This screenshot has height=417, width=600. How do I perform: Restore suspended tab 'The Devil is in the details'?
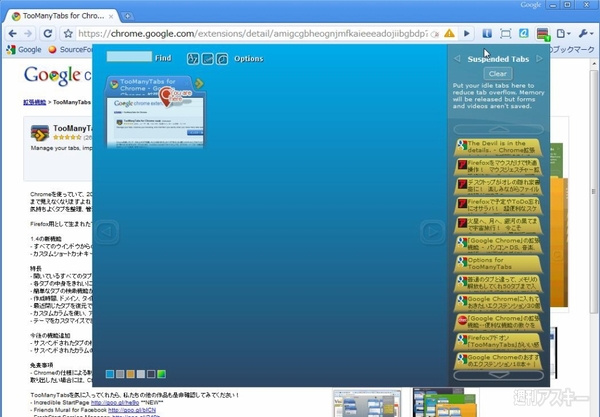(499, 147)
